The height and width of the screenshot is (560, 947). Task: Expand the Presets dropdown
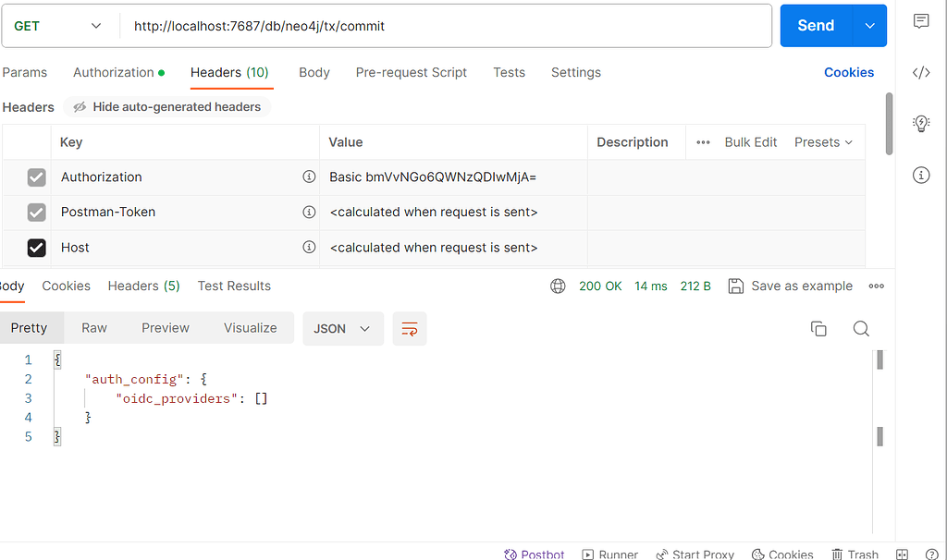[x=823, y=142]
